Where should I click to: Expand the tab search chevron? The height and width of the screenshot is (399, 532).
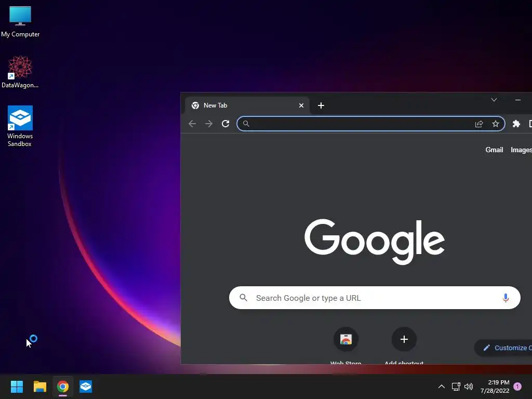coord(494,100)
